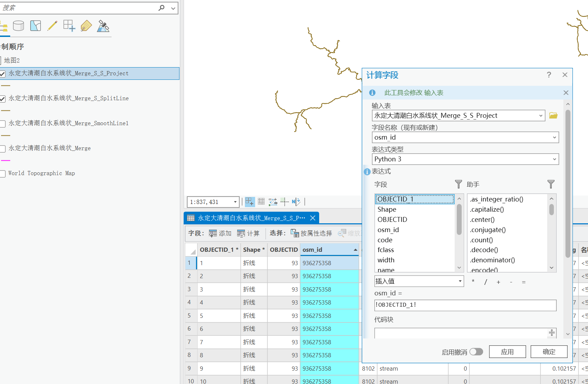Open the map scale dropdown

[235, 202]
